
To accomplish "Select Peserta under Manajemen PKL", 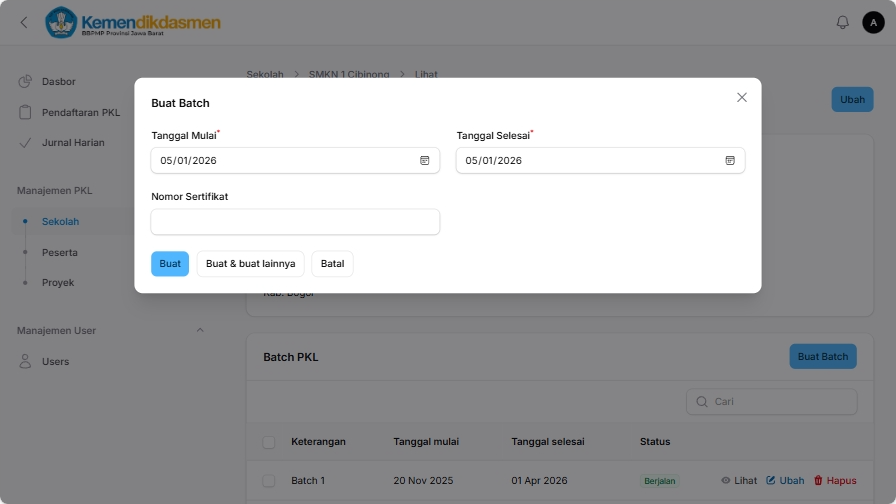I will click(59, 252).
